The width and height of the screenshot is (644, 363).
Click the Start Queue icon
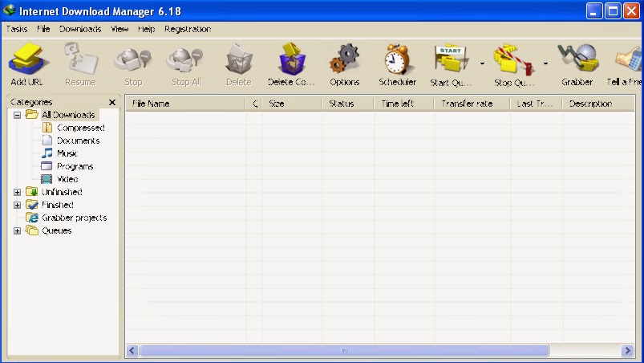[x=452, y=60]
